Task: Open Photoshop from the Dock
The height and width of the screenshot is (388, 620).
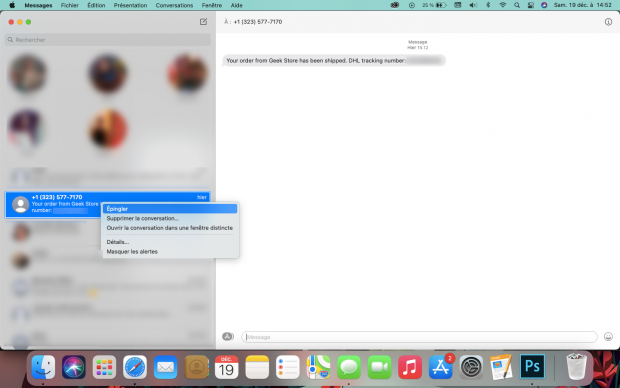Action: coord(532,367)
